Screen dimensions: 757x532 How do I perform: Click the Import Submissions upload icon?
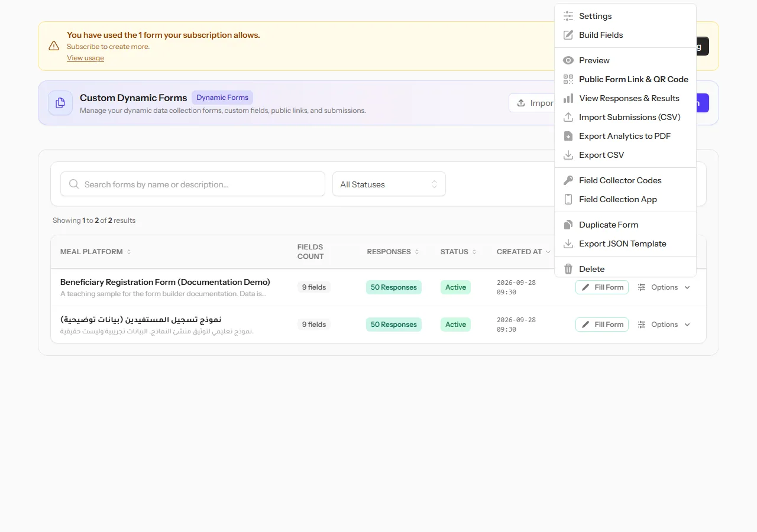[x=568, y=117]
